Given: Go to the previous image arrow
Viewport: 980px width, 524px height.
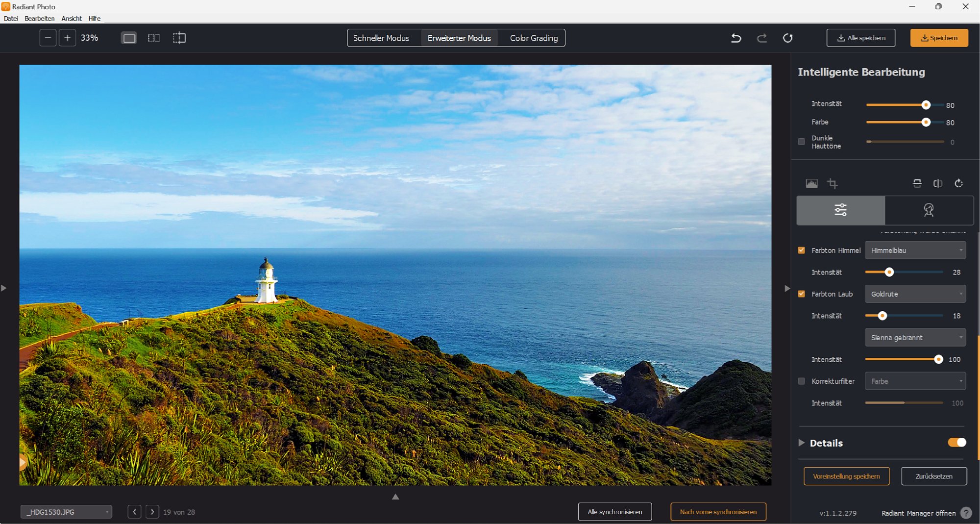Looking at the screenshot, I should point(134,512).
